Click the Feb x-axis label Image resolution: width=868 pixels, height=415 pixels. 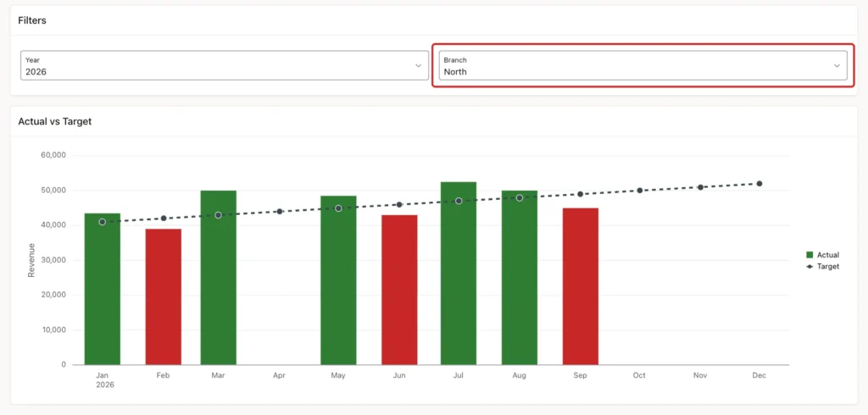tap(164, 375)
